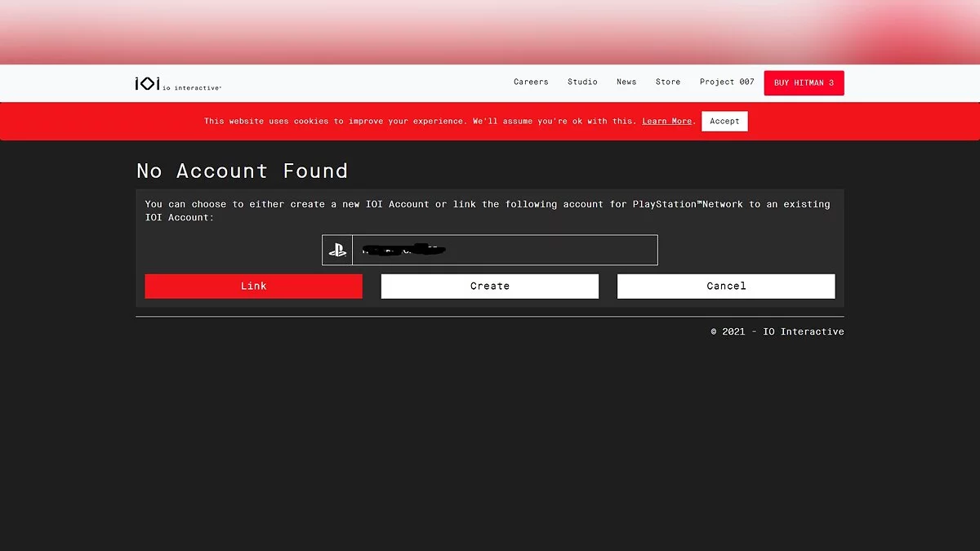
Task: Visit the Store link
Action: pos(668,82)
